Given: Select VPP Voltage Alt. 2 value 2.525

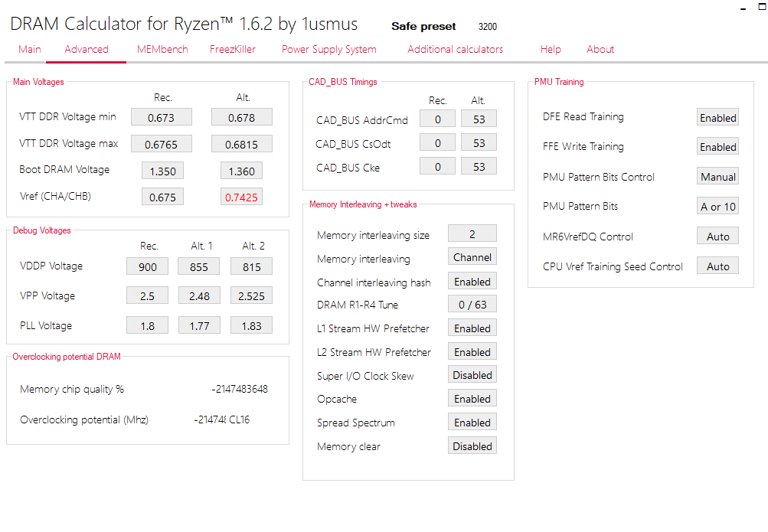Looking at the screenshot, I should click(251, 296).
